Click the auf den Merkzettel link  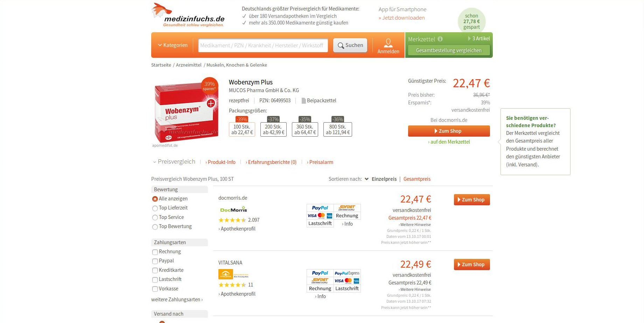449,142
